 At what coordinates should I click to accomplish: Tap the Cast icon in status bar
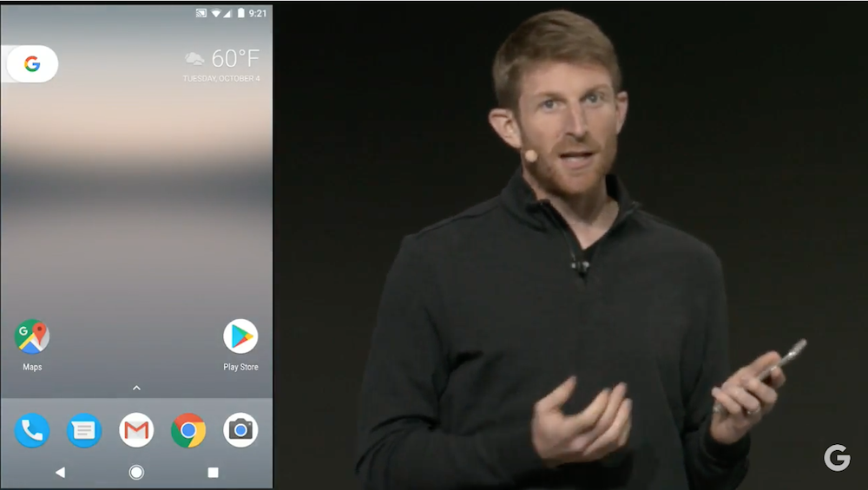tap(201, 13)
